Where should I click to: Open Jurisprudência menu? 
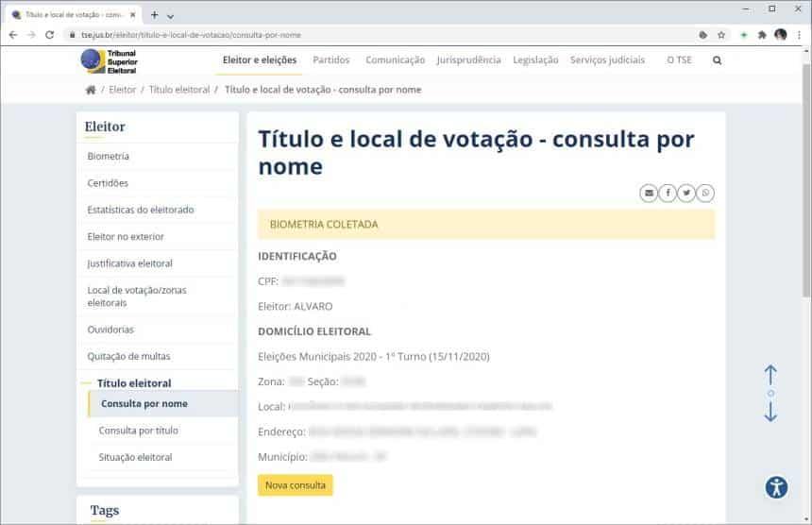[468, 60]
